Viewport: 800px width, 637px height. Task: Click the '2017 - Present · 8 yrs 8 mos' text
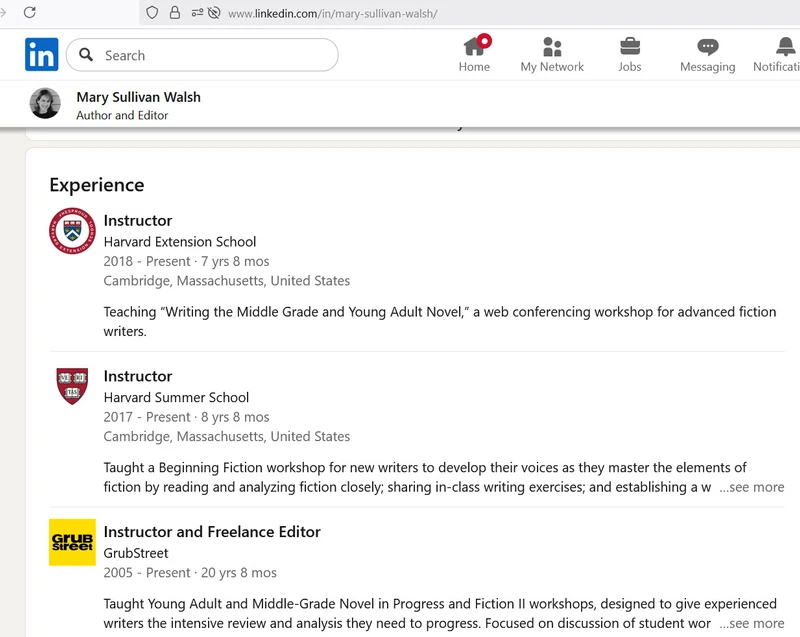[x=186, y=417]
